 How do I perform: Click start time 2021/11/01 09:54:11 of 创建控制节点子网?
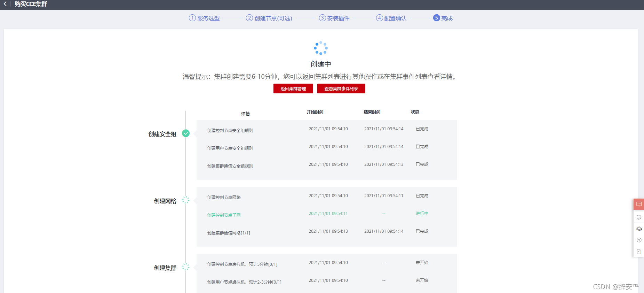point(328,214)
